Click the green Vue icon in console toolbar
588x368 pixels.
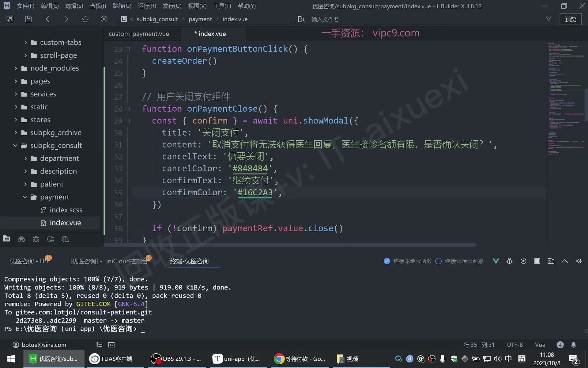pyautogui.click(x=496, y=261)
